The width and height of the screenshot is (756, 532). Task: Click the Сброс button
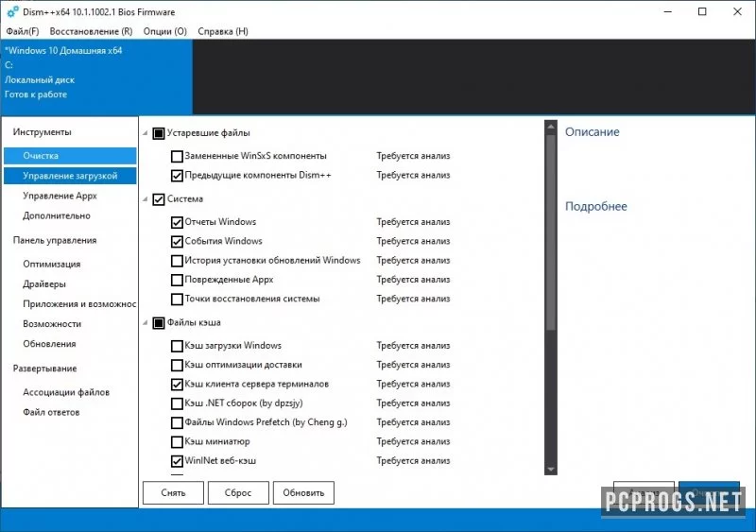[238, 492]
